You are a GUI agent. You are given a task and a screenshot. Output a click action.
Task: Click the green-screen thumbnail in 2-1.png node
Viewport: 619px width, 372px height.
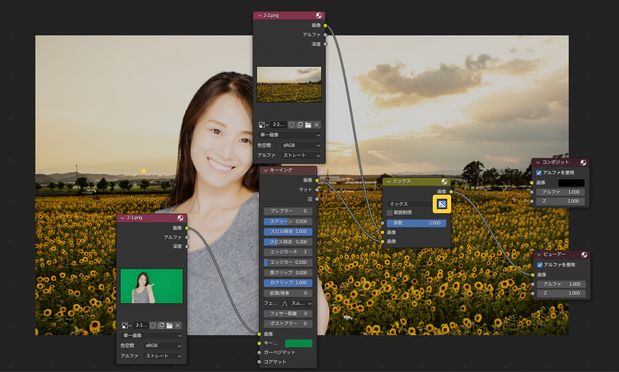point(152,286)
